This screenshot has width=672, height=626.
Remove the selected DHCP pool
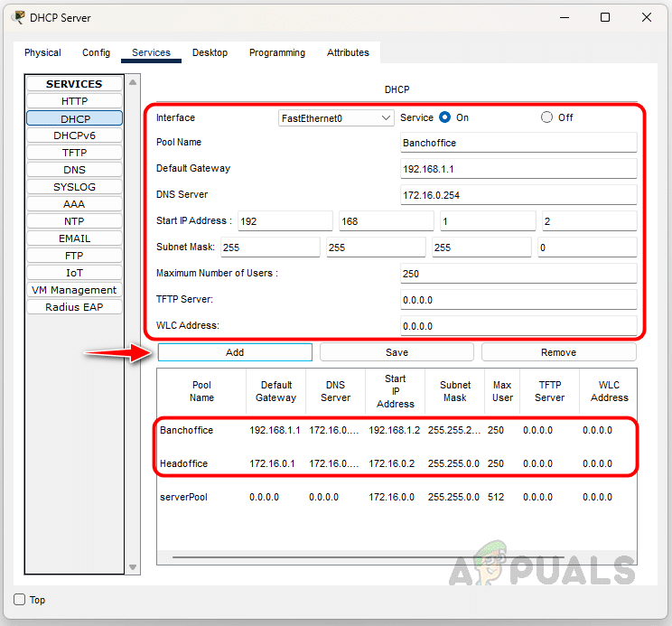[558, 352]
